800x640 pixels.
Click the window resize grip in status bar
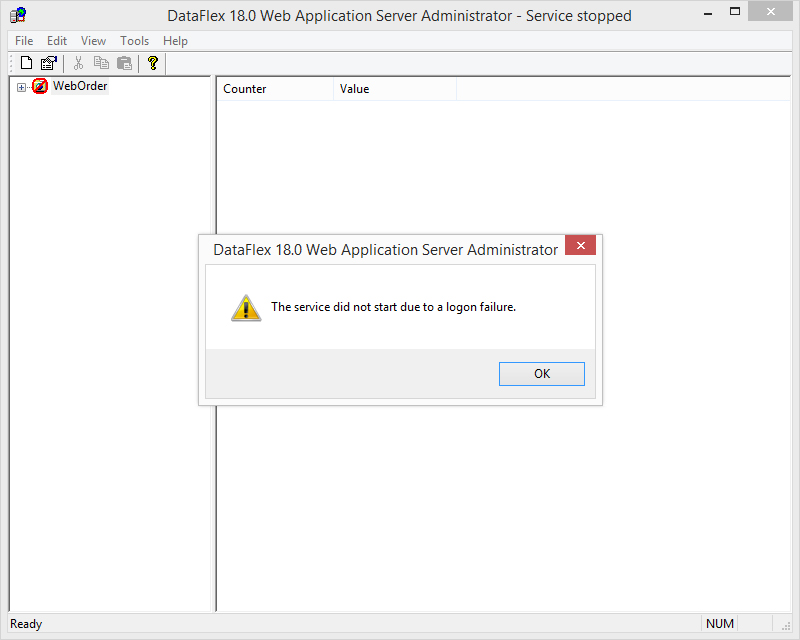coord(786,625)
